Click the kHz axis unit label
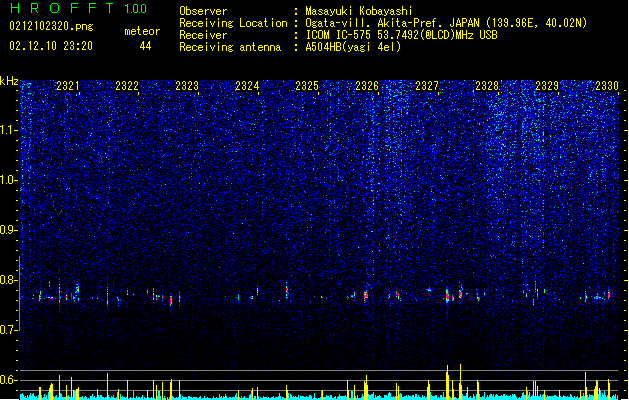The image size is (629, 400). [9, 81]
